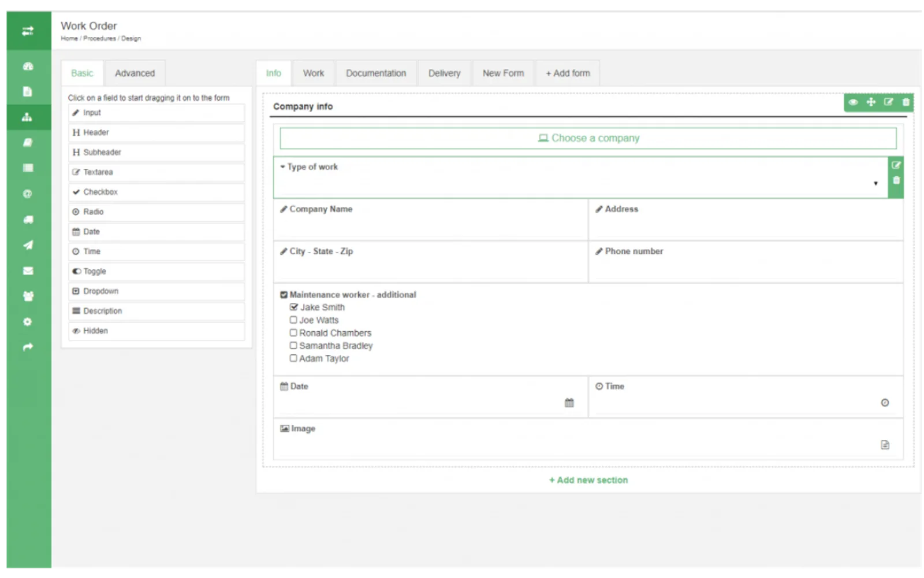Open the settings gear icon in sidebar
The height and width of the screenshot is (578, 924).
(x=28, y=322)
